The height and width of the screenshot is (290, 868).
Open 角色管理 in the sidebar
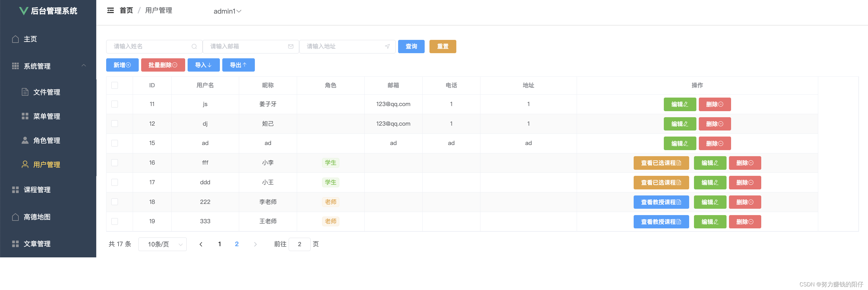pyautogui.click(x=48, y=140)
